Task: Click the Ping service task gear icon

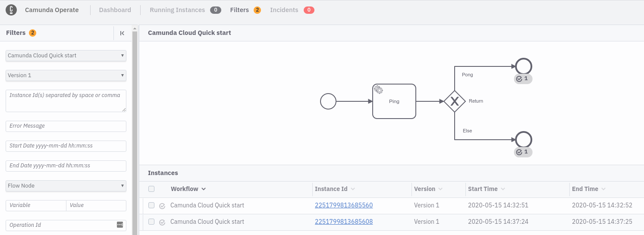Action: click(378, 90)
